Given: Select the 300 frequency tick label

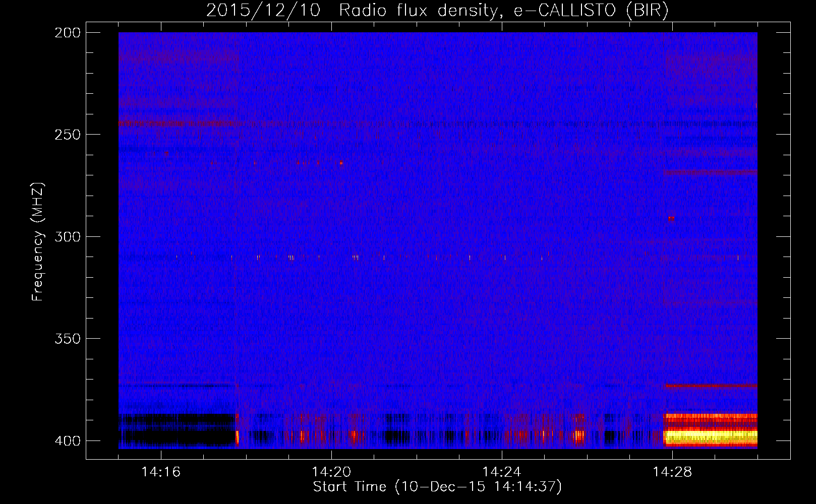Looking at the screenshot, I should tap(68, 236).
